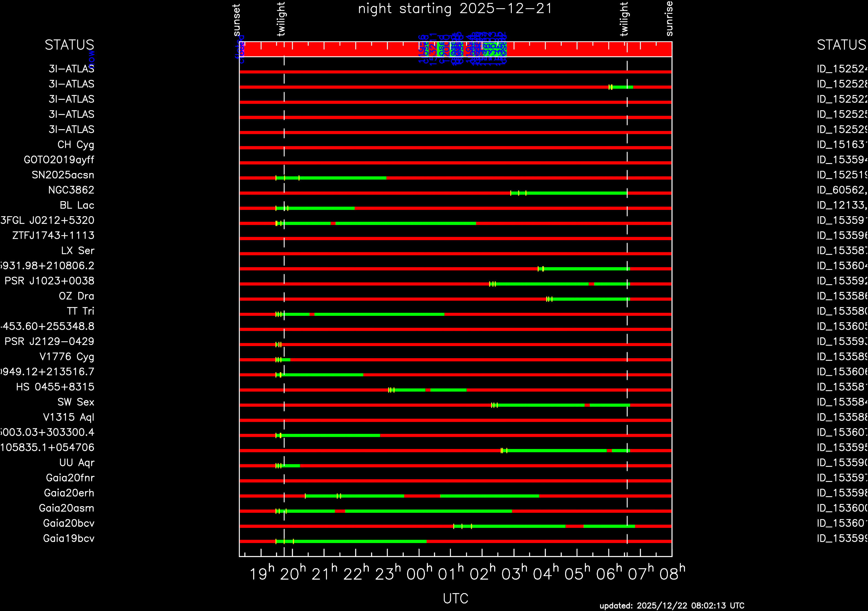The image size is (868, 611).
Task: Click the sunrise label at top right
Action: [669, 18]
